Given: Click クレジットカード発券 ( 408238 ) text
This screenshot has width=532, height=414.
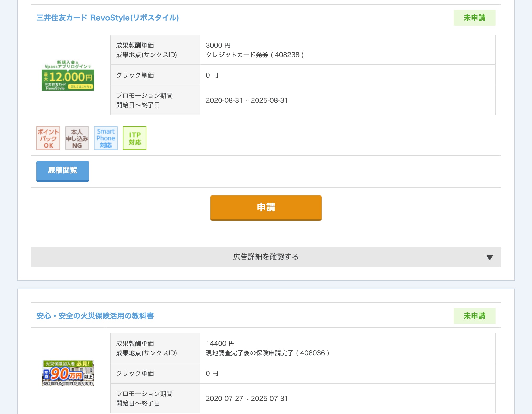Looking at the screenshot, I should tap(255, 55).
